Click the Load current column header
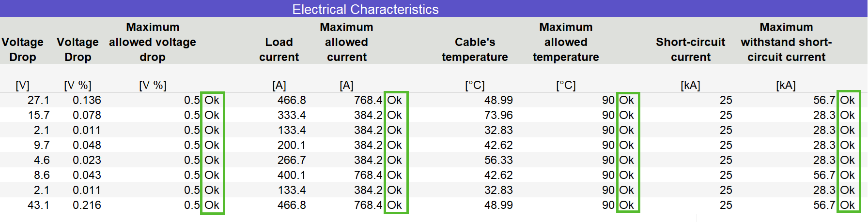Screen dimensions: 868x222 click(279, 49)
